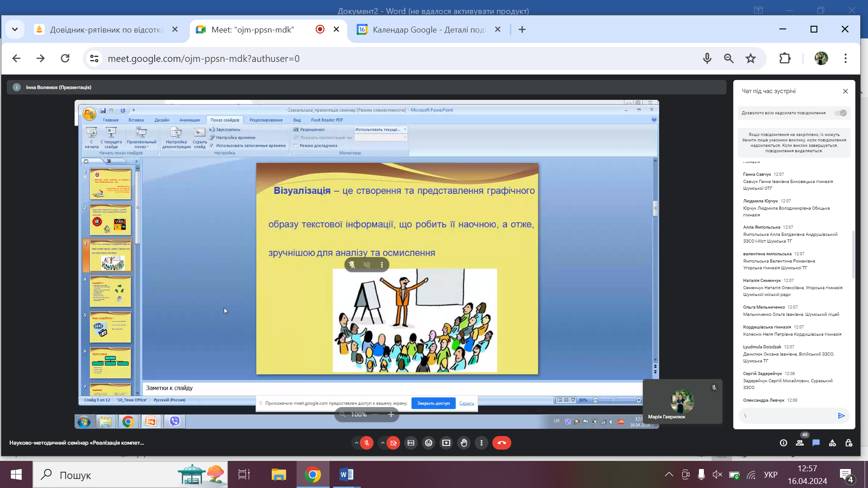Screen dimensions: 868x488
Task: Open the Windows Start menu
Action: point(16,474)
